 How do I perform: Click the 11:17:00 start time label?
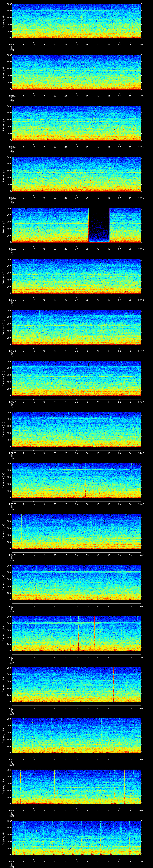pyautogui.click(x=12, y=198)
